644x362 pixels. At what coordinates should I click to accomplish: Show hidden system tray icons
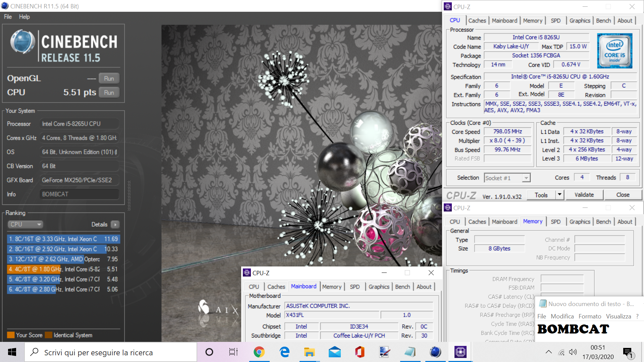pos(549,352)
